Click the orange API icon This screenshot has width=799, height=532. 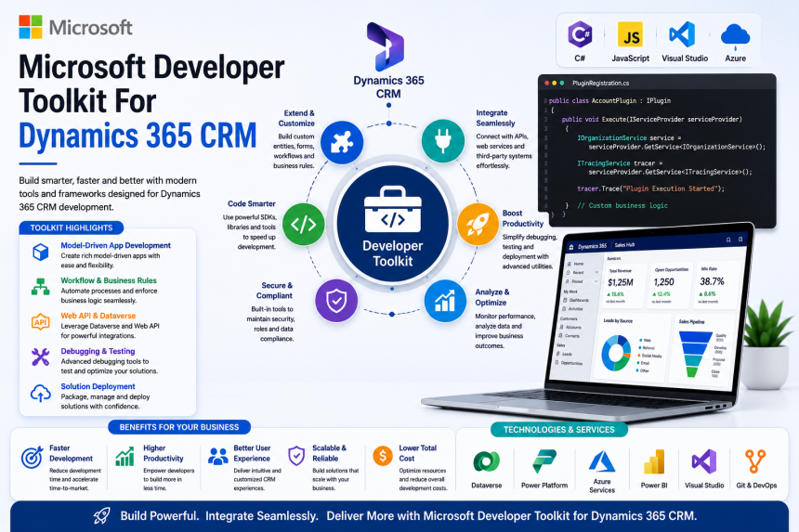click(x=40, y=322)
